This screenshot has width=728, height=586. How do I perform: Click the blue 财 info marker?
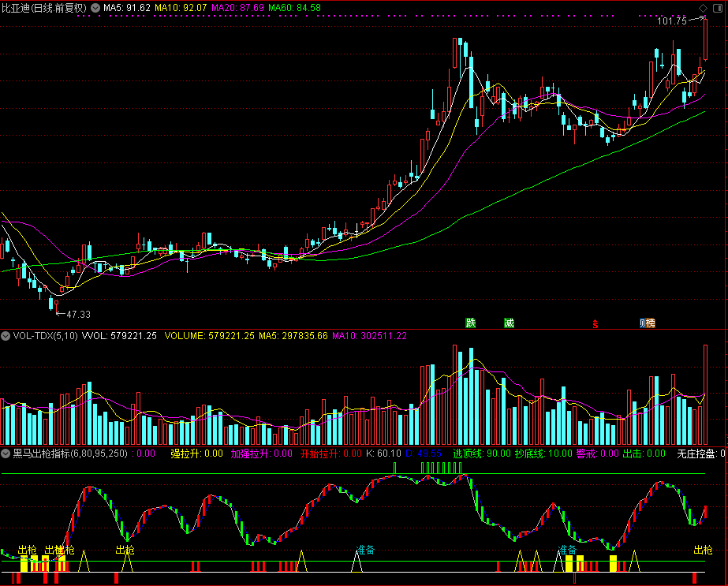(643, 323)
